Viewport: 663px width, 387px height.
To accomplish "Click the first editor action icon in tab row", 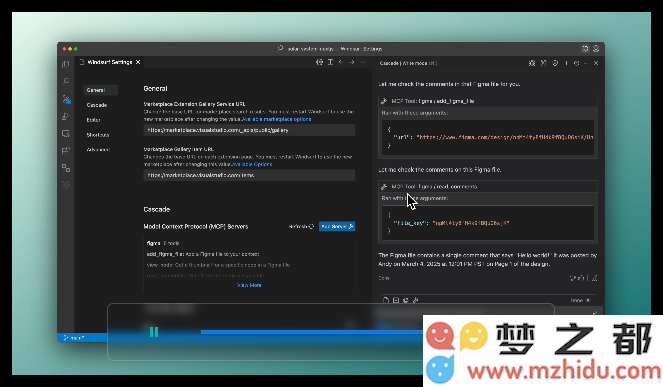I will click(319, 62).
